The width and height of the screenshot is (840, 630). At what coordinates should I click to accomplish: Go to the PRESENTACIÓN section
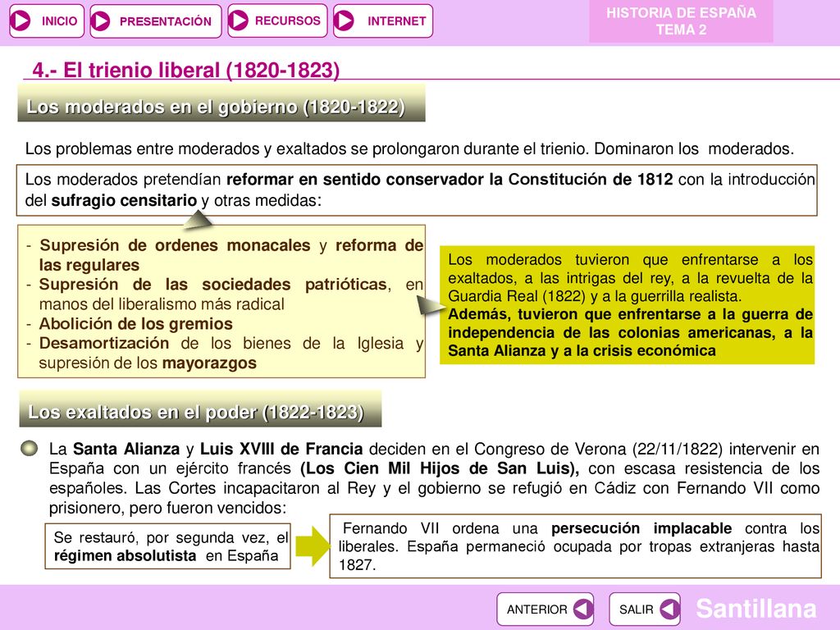click(x=156, y=21)
